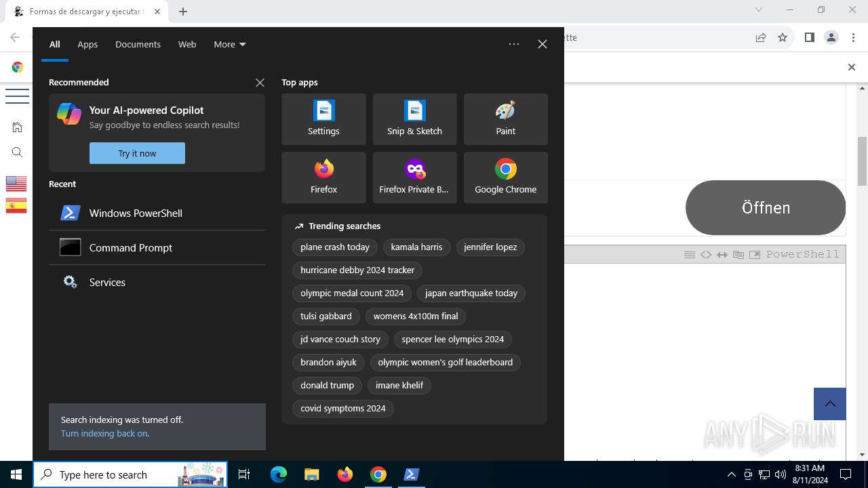Image resolution: width=868 pixels, height=488 pixels.
Task: Go back in Chrome
Action: click(15, 37)
